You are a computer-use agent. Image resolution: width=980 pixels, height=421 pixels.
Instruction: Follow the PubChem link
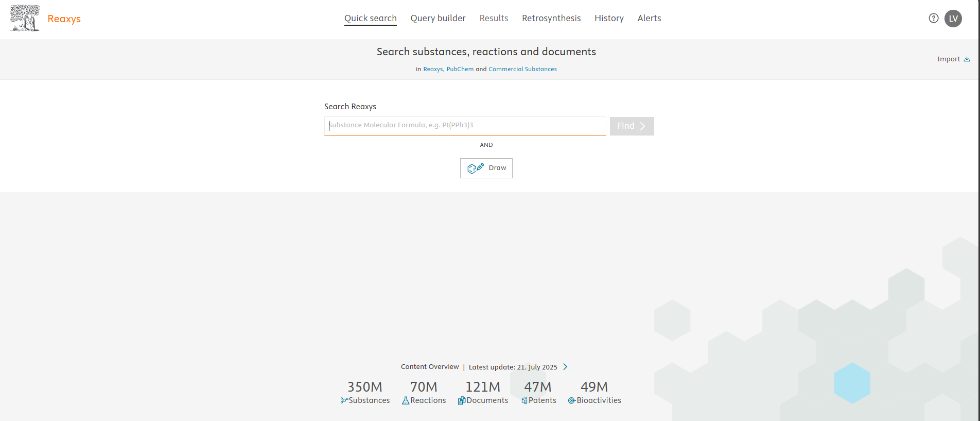pyautogui.click(x=460, y=69)
